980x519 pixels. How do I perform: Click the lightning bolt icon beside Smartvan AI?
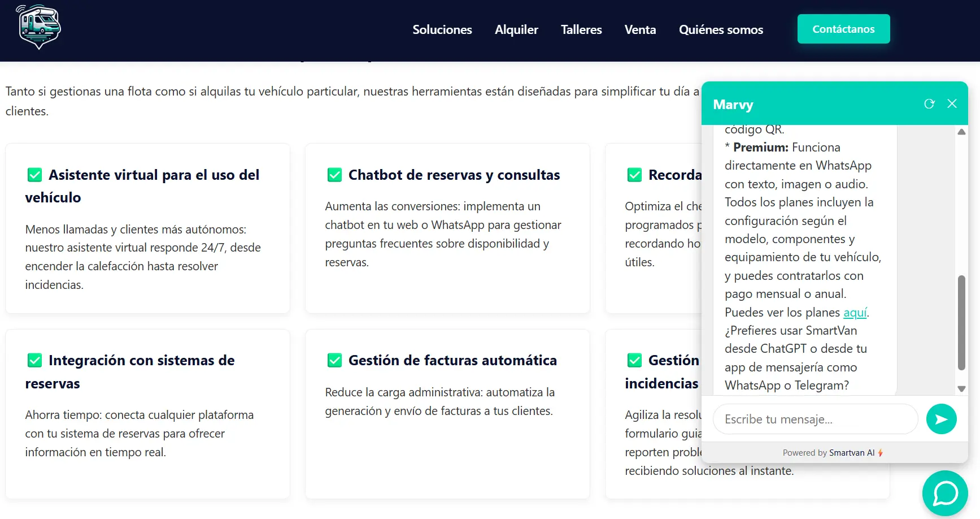point(881,453)
